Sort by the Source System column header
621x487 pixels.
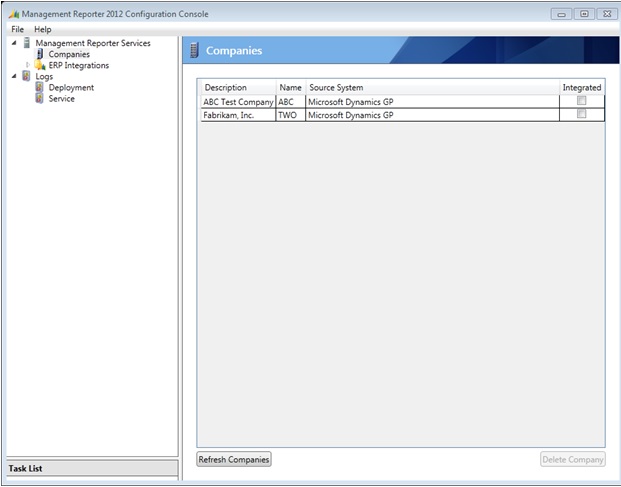(432, 88)
